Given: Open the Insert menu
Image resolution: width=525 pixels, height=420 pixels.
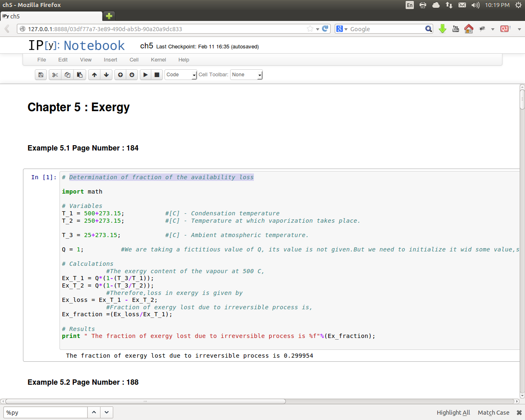Looking at the screenshot, I should click(x=110, y=60).
